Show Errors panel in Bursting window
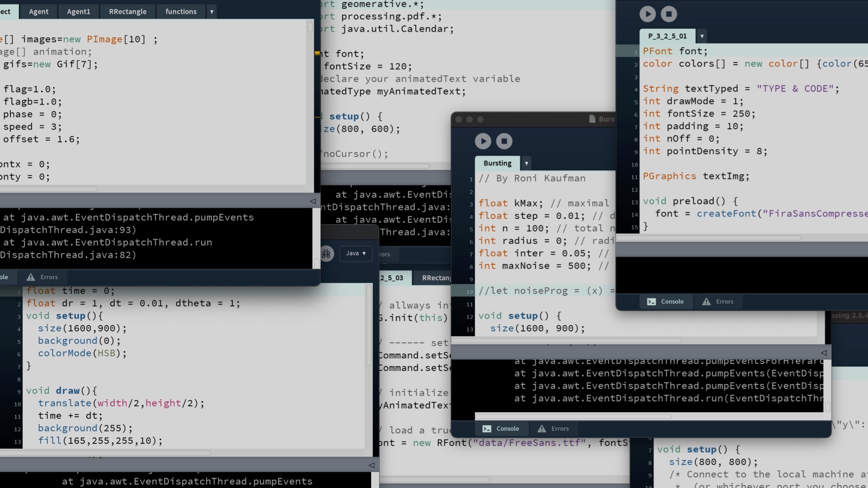The image size is (868, 488). pyautogui.click(x=553, y=429)
